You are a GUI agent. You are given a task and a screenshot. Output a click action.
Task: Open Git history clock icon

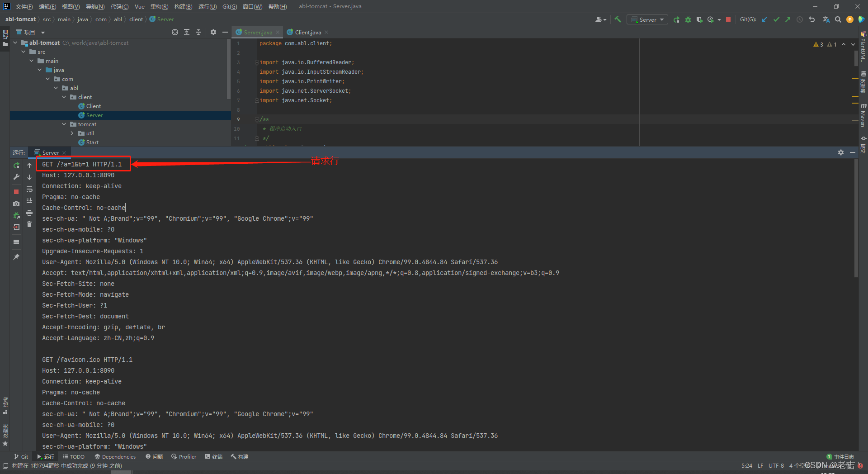[800, 19]
